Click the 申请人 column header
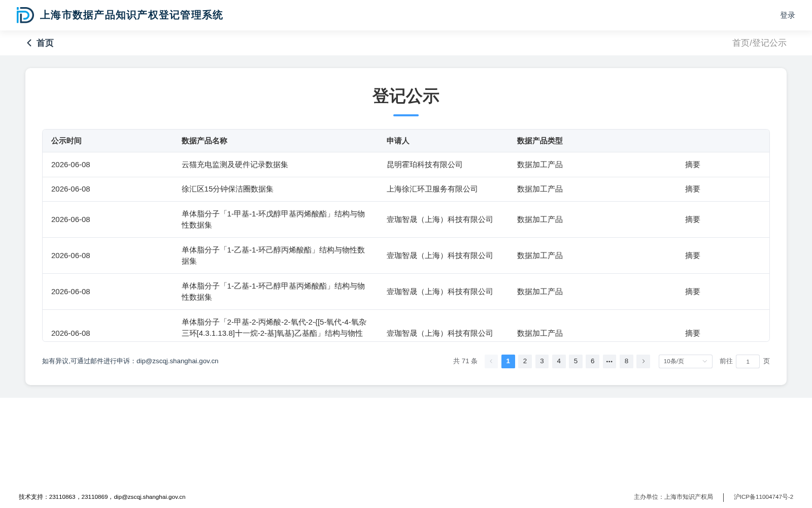Screen dimensions: 812x508 click(x=398, y=141)
